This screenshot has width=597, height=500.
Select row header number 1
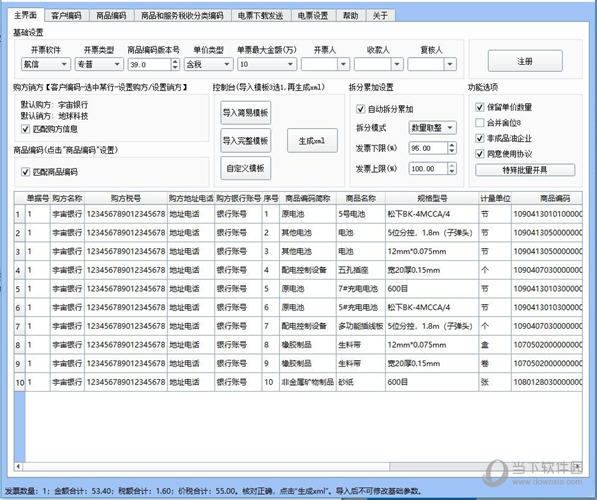[x=20, y=214]
